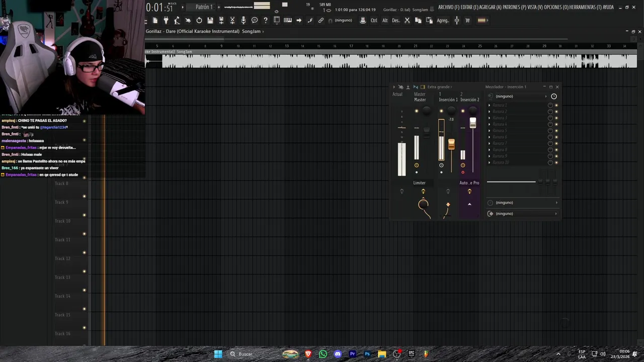The width and height of the screenshot is (644, 362).
Task: Expand the Ranura 4 slot arrow
Action: (489, 124)
